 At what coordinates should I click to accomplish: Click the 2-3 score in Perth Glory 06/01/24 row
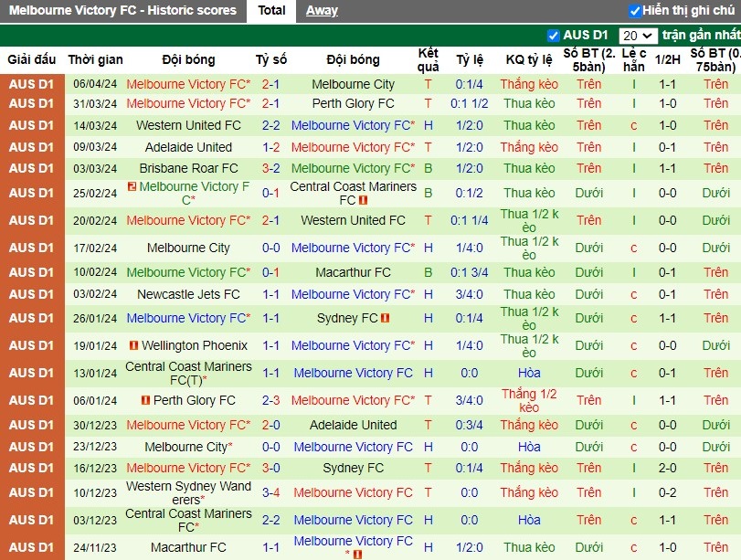(x=270, y=400)
